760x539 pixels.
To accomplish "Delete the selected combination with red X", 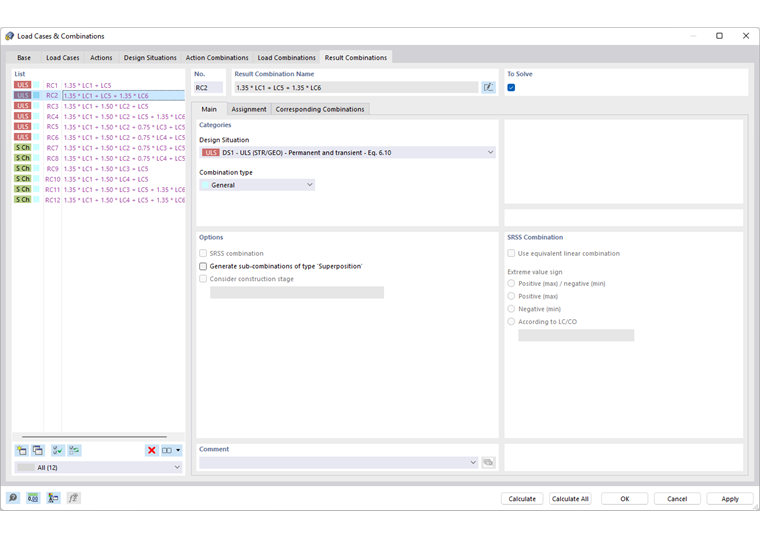I will pos(152,450).
